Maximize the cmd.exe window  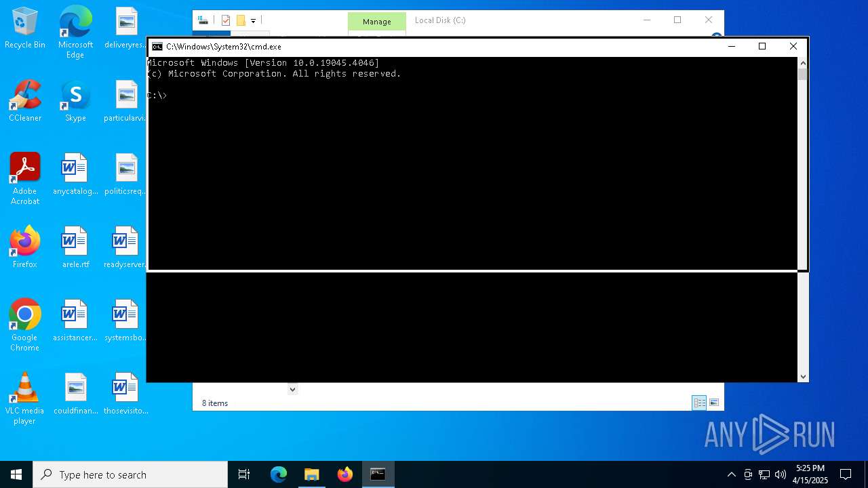pyautogui.click(x=762, y=47)
